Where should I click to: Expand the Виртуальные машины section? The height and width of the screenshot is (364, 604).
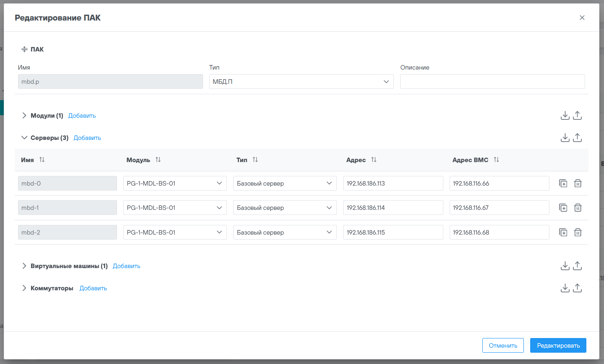[x=24, y=266]
